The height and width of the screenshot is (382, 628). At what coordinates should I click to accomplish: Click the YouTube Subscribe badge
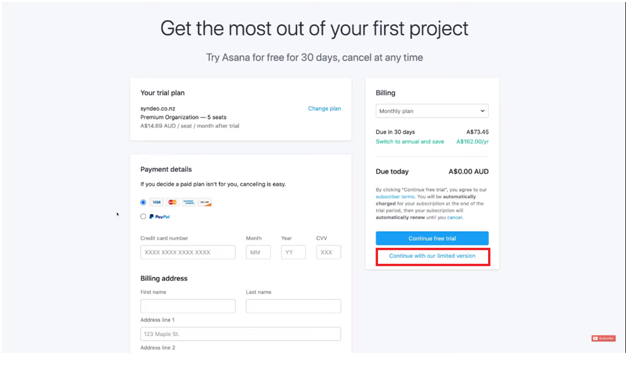(603, 338)
